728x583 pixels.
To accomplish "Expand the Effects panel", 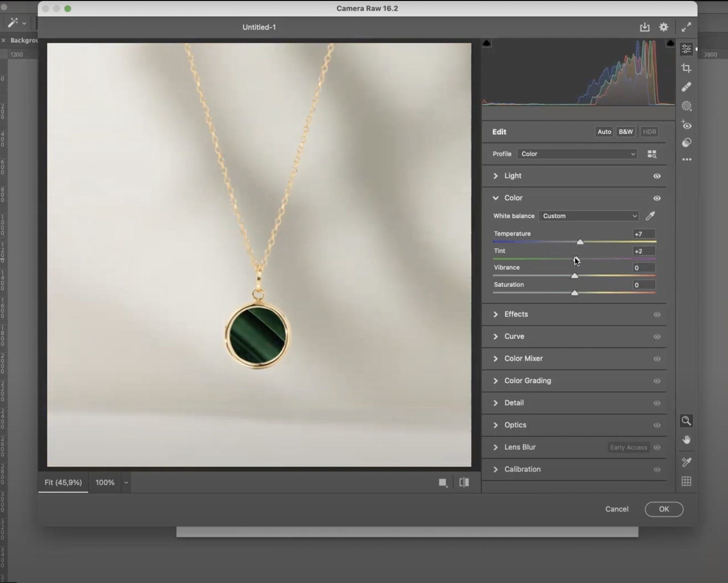I will click(495, 314).
